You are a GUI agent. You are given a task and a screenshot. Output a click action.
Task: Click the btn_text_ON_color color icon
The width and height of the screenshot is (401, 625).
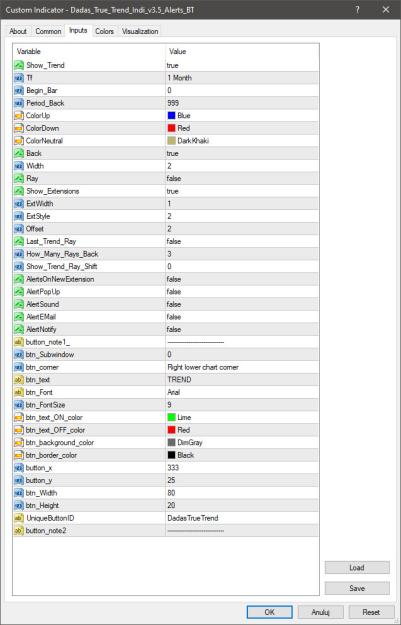pos(19,417)
